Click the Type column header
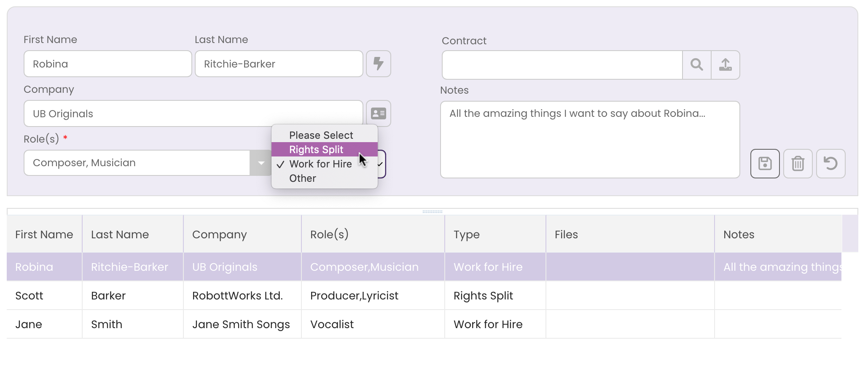 [495, 234]
